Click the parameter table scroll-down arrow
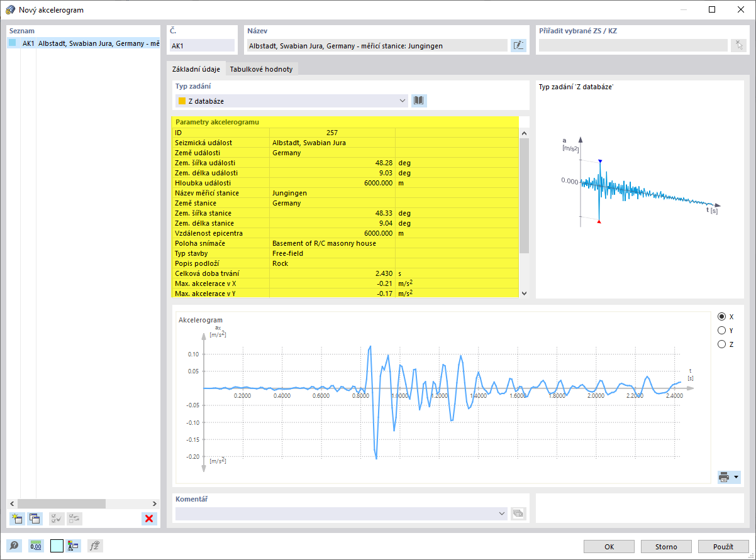 coord(524,294)
